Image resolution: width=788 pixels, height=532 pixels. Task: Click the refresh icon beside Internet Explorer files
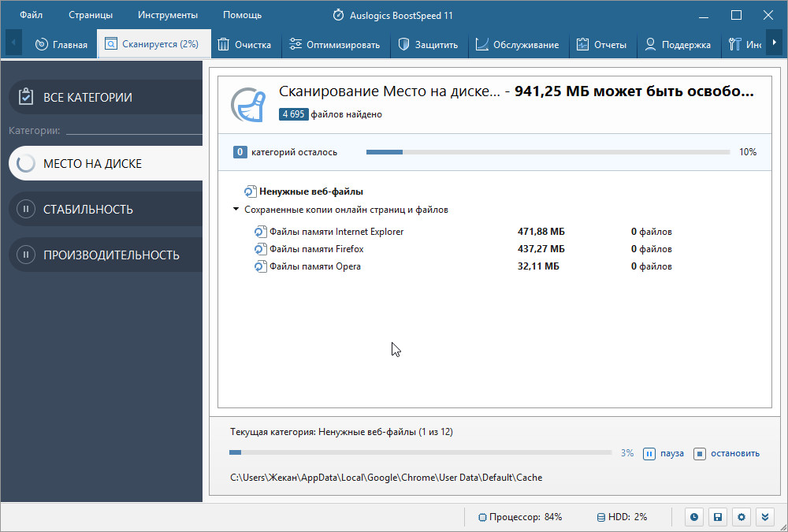tap(260, 232)
